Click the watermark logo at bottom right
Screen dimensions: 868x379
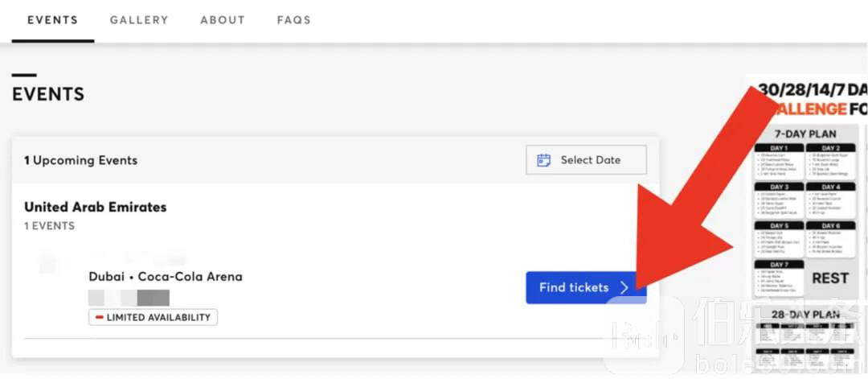643,337
